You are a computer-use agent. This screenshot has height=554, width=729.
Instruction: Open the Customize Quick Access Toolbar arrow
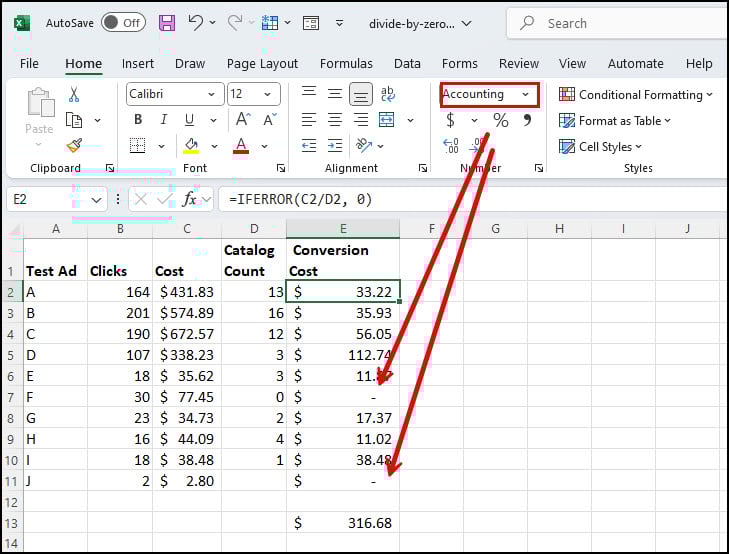point(340,23)
